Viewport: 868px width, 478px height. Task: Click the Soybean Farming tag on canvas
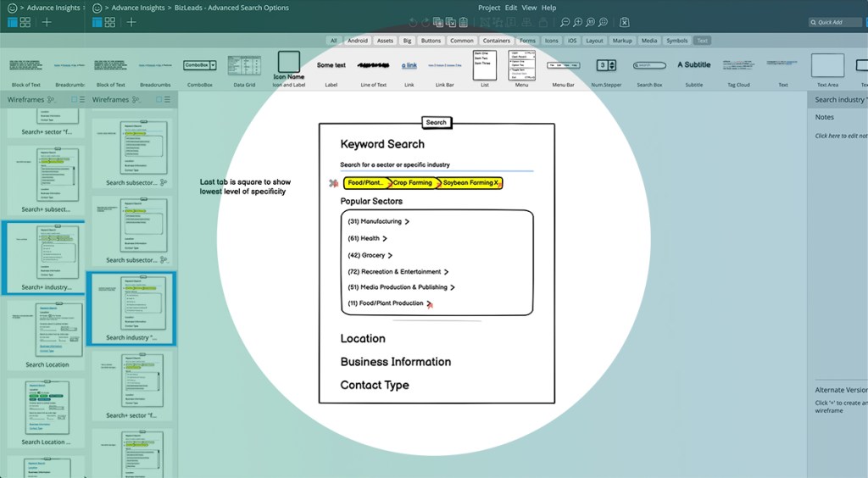469,183
